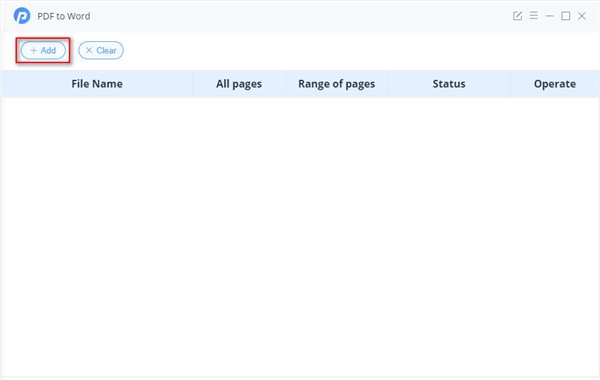600x380 pixels.
Task: Click the Operate column header
Action: pos(555,84)
